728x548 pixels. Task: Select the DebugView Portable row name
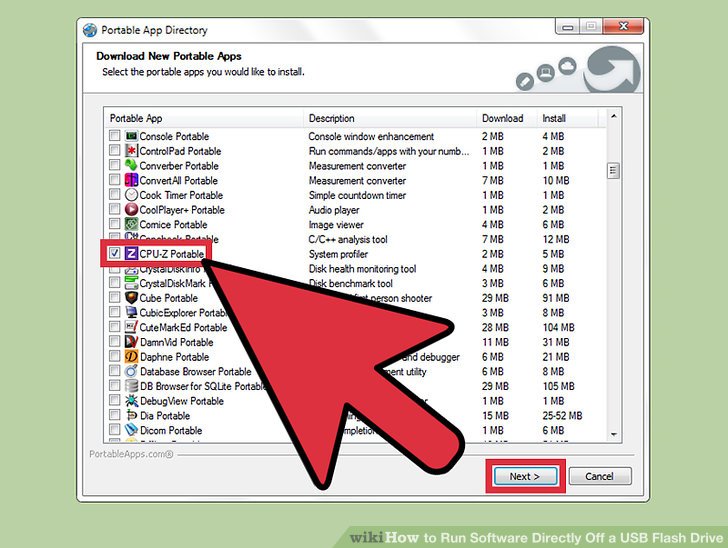[182, 401]
